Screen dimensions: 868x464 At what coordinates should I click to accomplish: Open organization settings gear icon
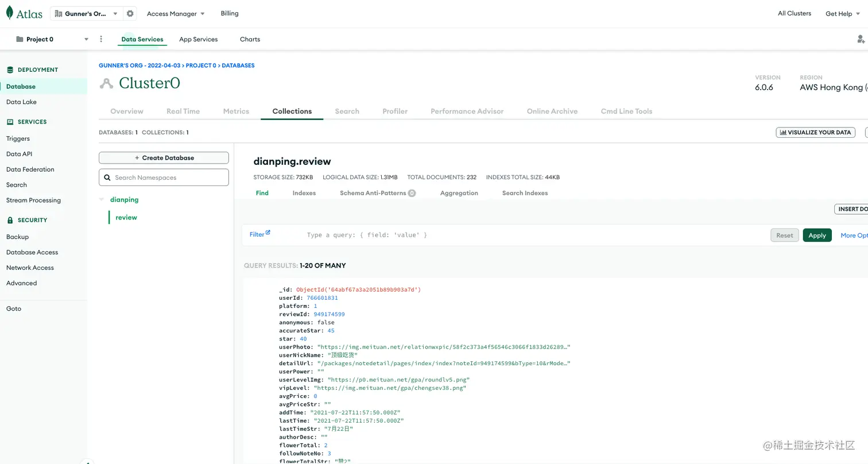(x=130, y=13)
